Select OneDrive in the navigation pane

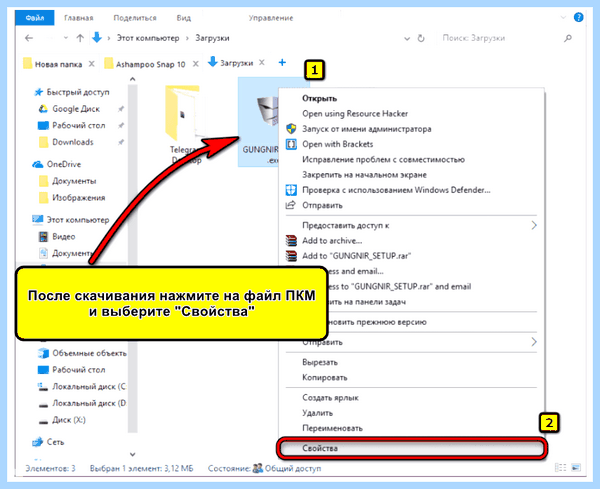pos(57,164)
